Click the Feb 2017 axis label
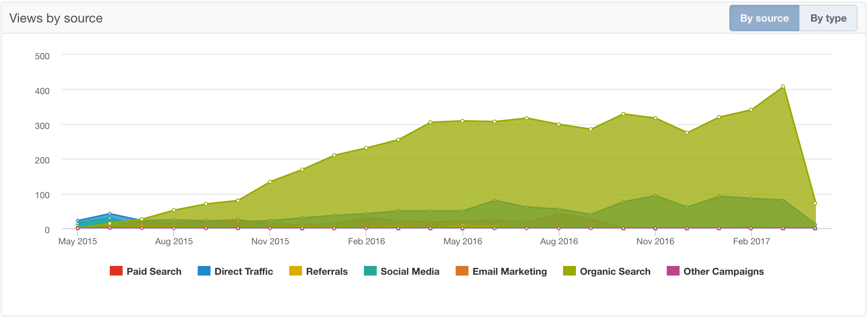 point(751,242)
